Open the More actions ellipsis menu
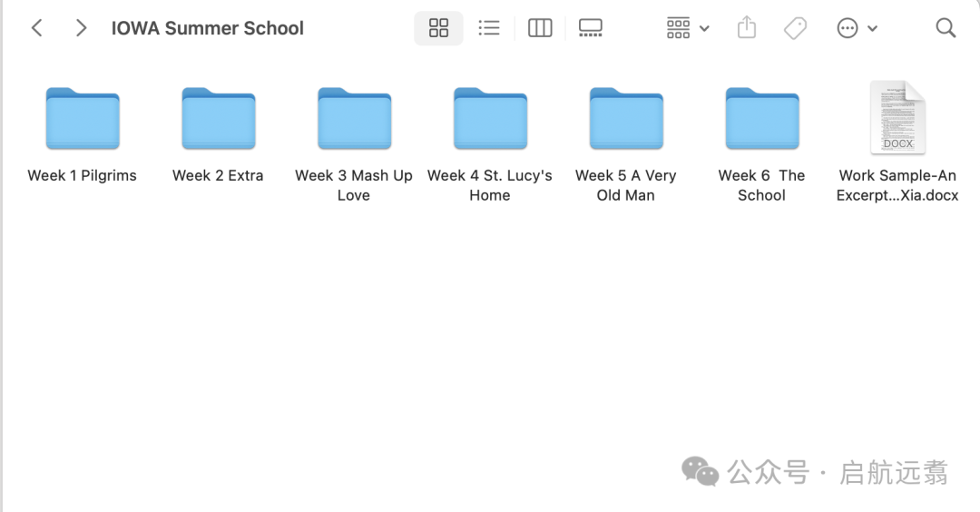 point(857,28)
